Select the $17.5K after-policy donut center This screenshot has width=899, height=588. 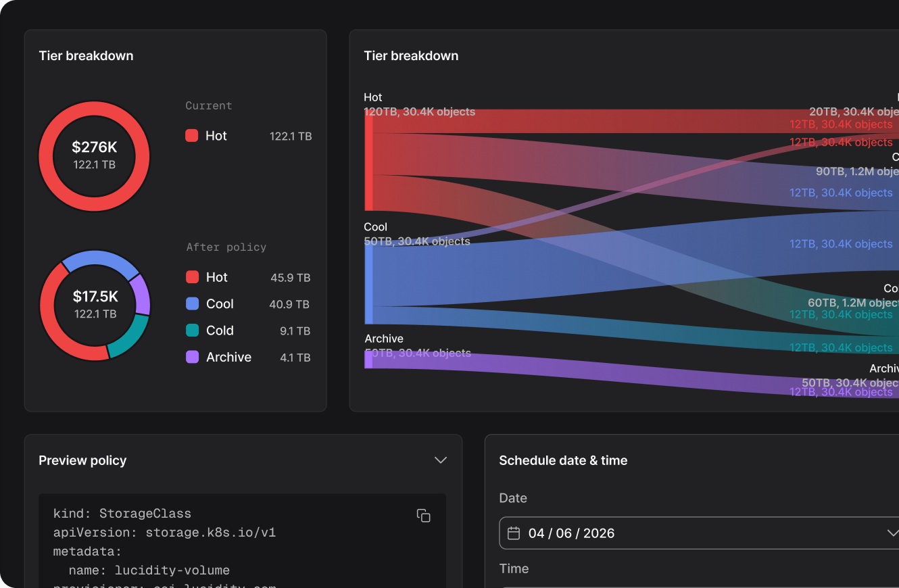coord(95,304)
